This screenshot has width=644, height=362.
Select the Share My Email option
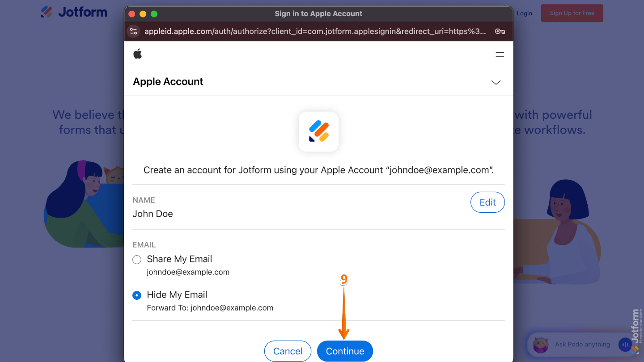pyautogui.click(x=136, y=259)
